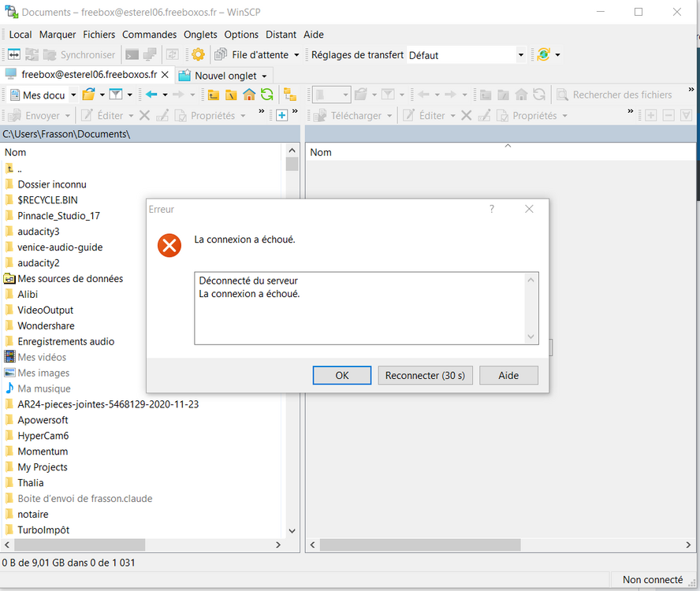Image resolution: width=700 pixels, height=591 pixels.
Task: Click the blue back arrow in local panel
Action: pos(151,95)
